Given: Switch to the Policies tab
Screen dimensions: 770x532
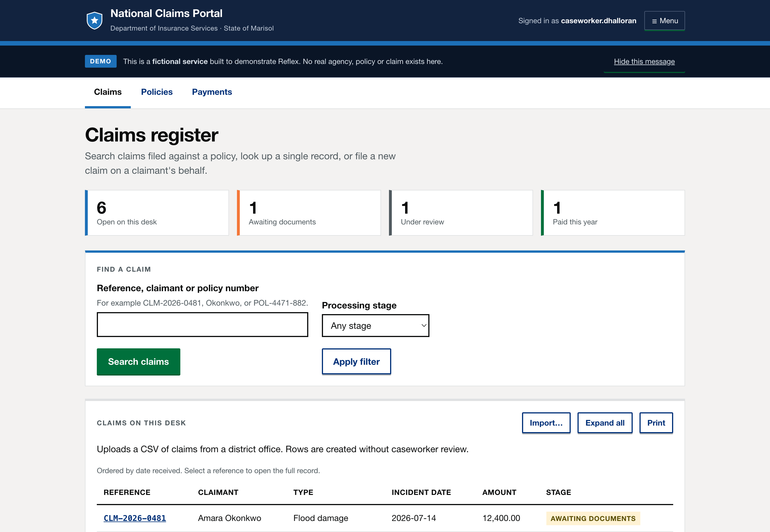Looking at the screenshot, I should (x=157, y=92).
